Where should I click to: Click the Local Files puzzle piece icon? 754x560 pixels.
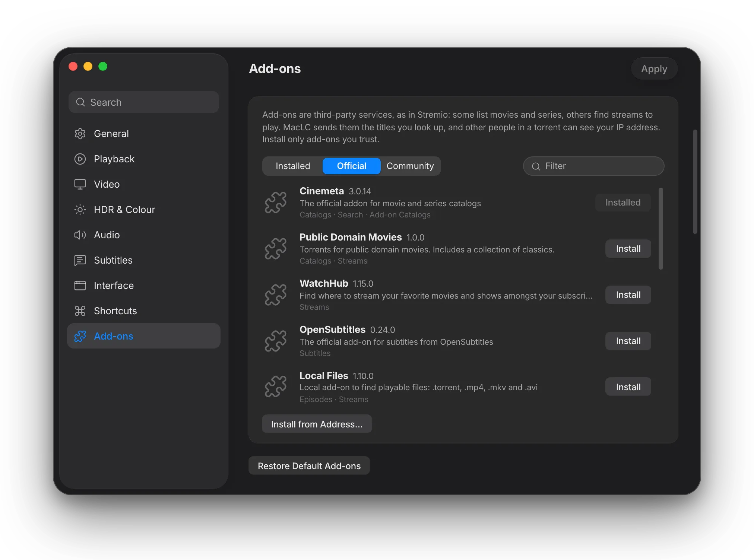point(276,386)
